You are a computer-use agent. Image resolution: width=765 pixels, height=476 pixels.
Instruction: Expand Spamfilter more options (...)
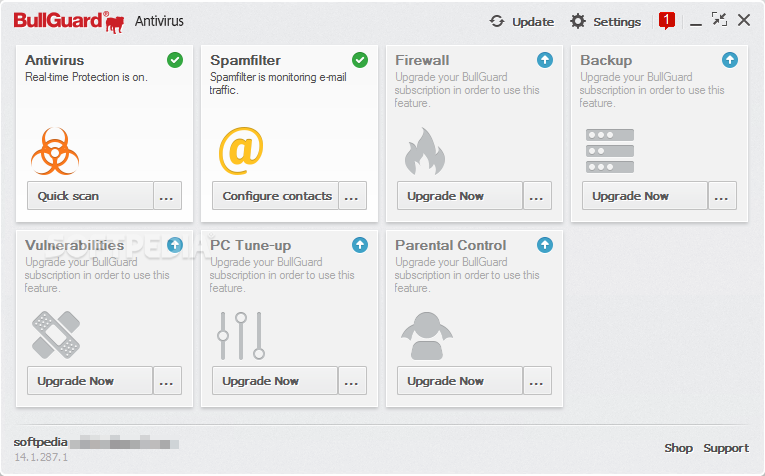[352, 196]
